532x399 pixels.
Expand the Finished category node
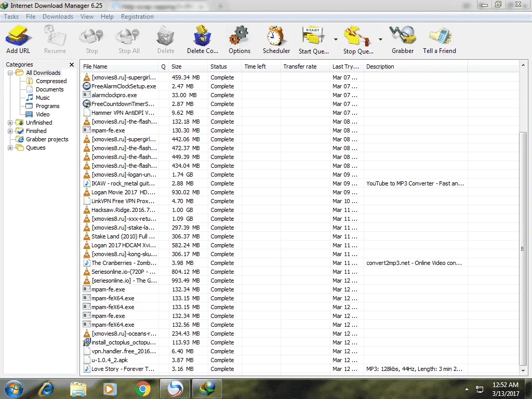[x=10, y=131]
